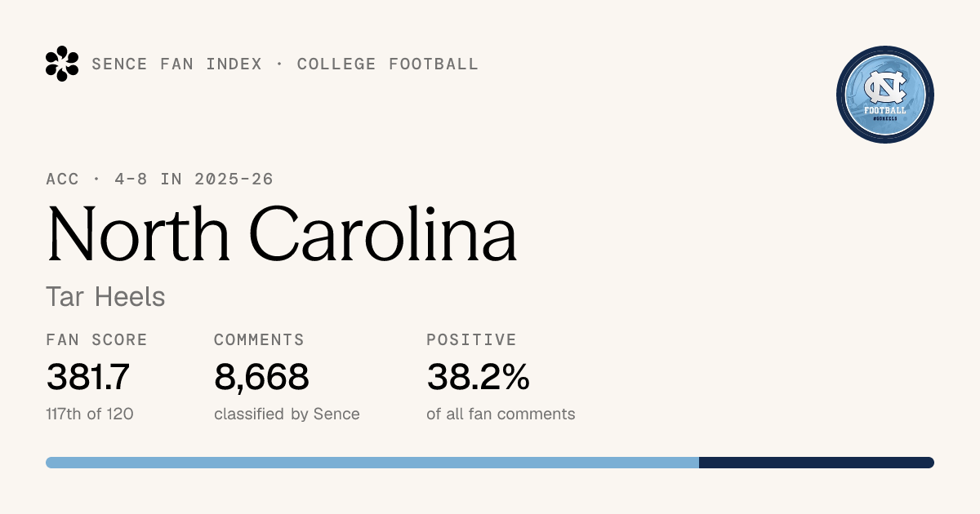Image resolution: width=980 pixels, height=514 pixels.
Task: Select the 38.2% positive value
Action: (478, 377)
